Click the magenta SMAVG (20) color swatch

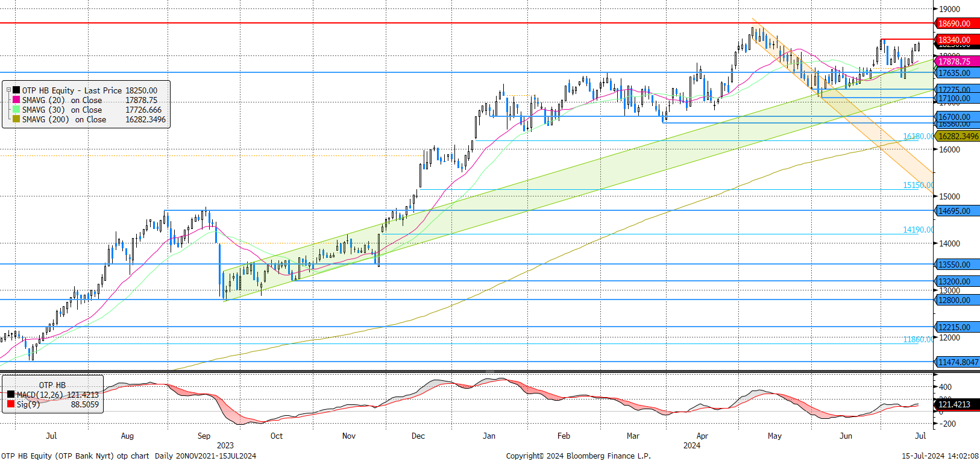coord(16,100)
